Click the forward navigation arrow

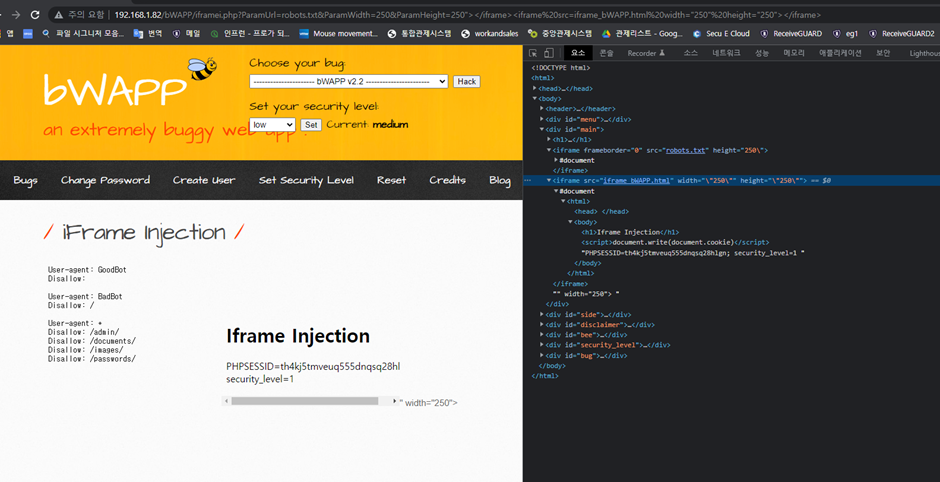tap(16, 14)
